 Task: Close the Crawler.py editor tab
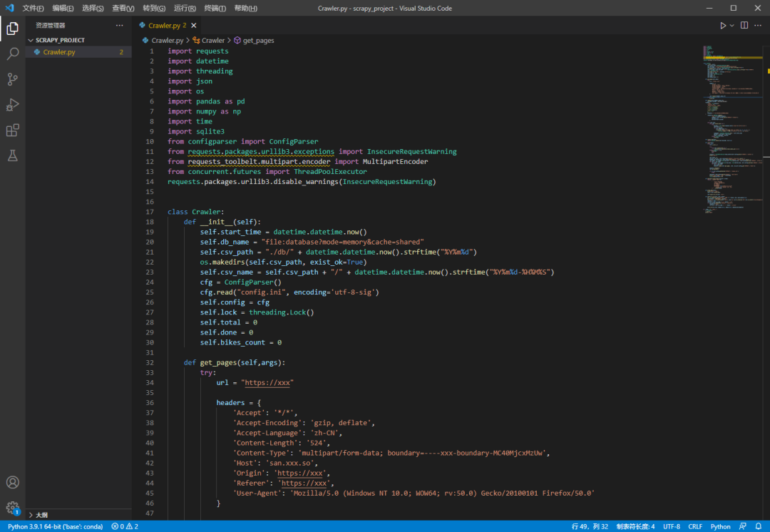[x=193, y=26]
